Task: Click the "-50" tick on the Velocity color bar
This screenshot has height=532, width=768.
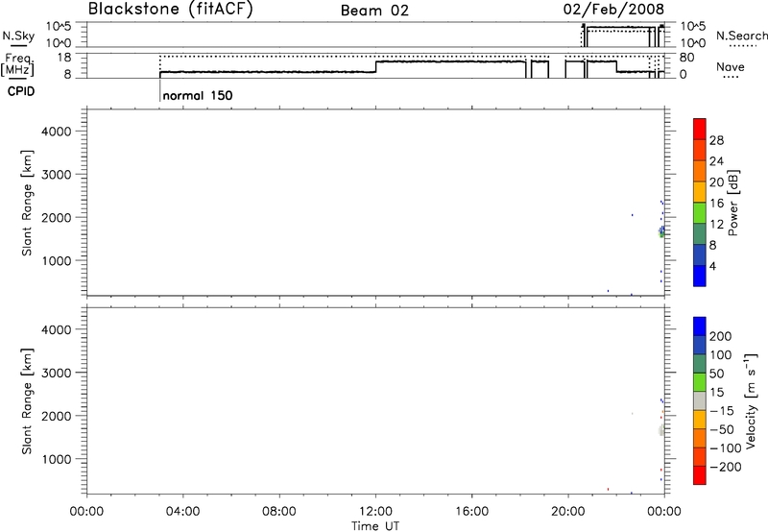Action: pos(722,429)
